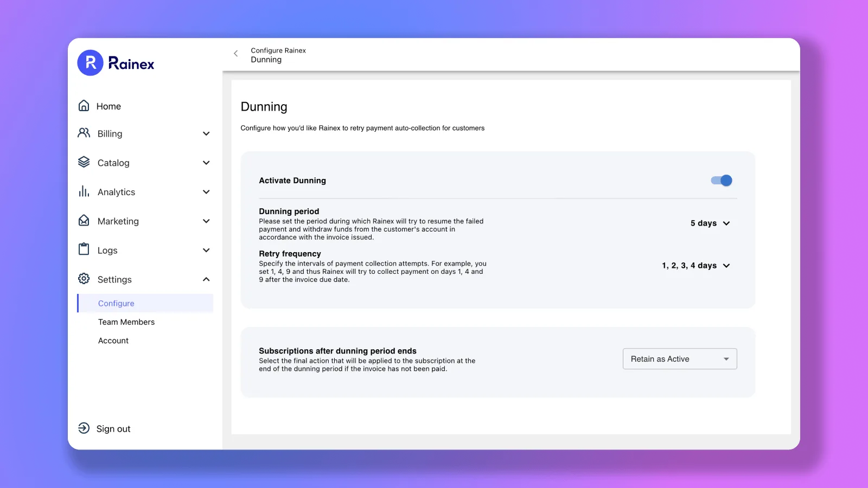The image size is (868, 488).
Task: Click the Marketing envelope icon
Action: click(84, 221)
